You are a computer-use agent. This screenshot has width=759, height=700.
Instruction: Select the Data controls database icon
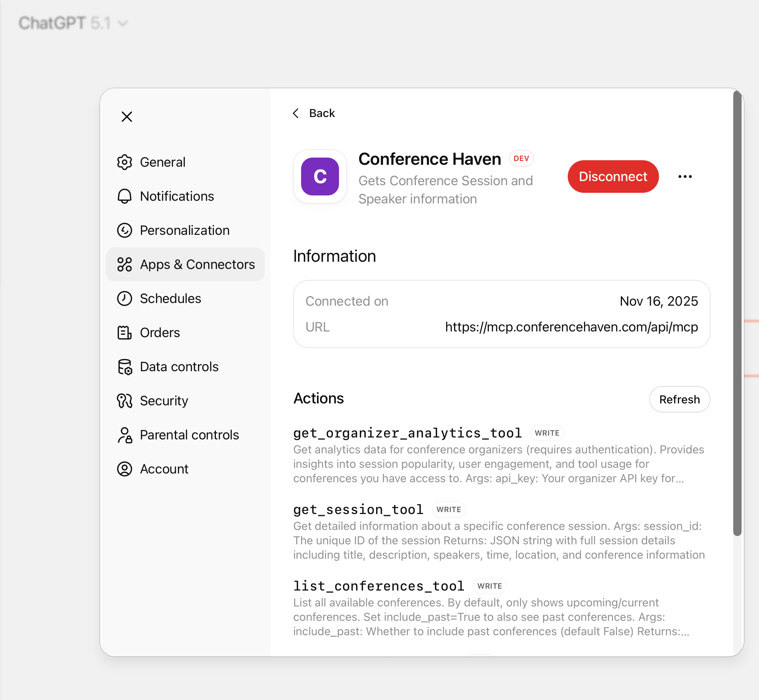pyautogui.click(x=124, y=366)
